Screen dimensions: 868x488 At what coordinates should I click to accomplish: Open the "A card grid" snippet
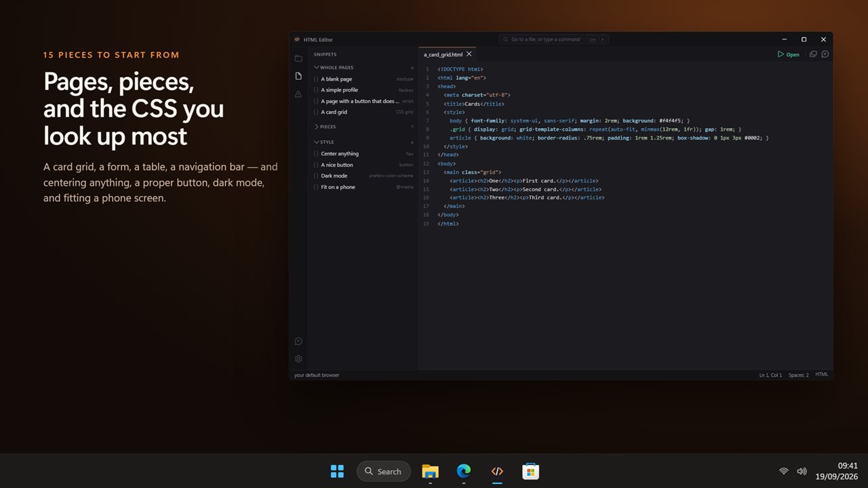363,112
